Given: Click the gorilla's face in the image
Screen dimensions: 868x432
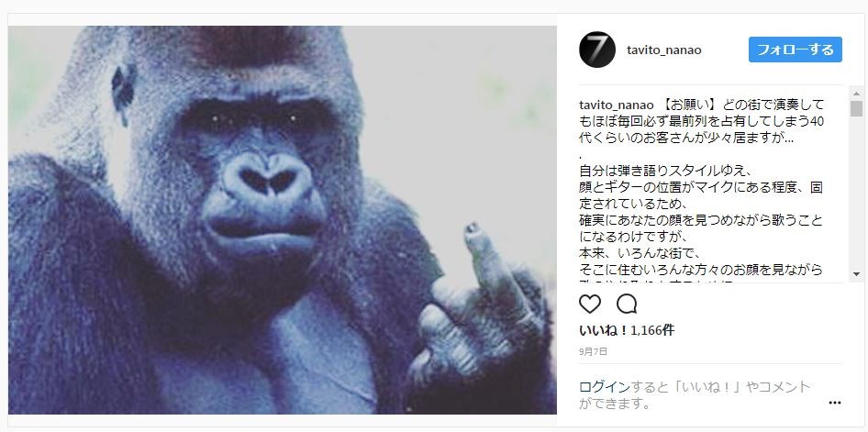Looking at the screenshot, I should tap(261, 177).
